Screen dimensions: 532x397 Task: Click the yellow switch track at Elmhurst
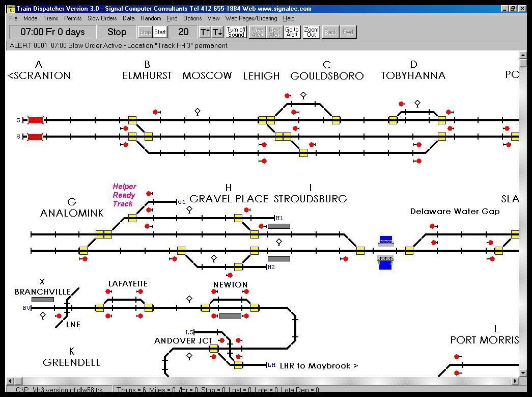[132, 120]
